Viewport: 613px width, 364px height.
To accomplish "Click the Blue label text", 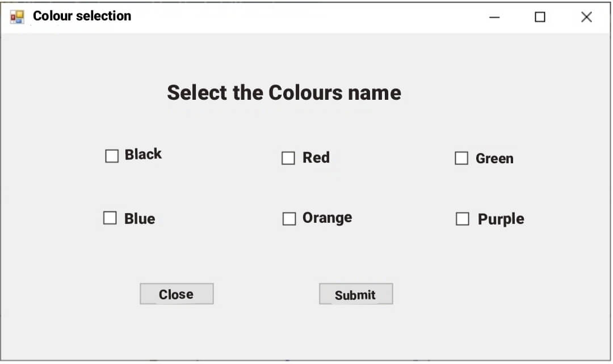I will (139, 218).
